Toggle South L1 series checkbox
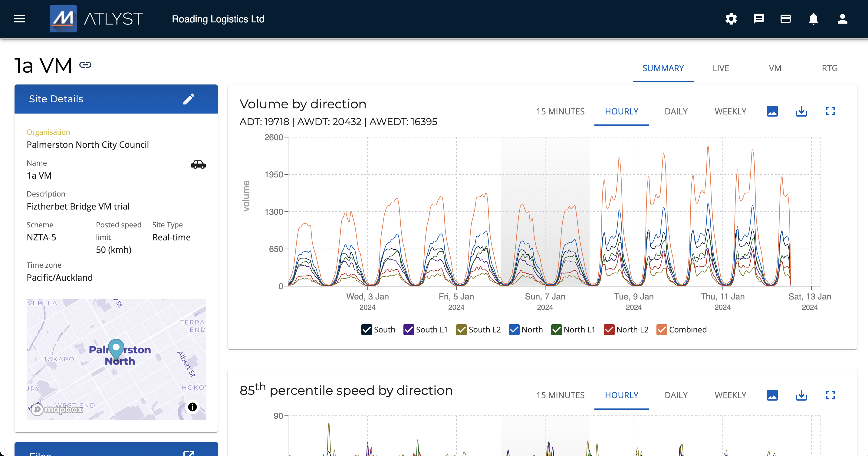This screenshot has height=456, width=868. coord(408,329)
